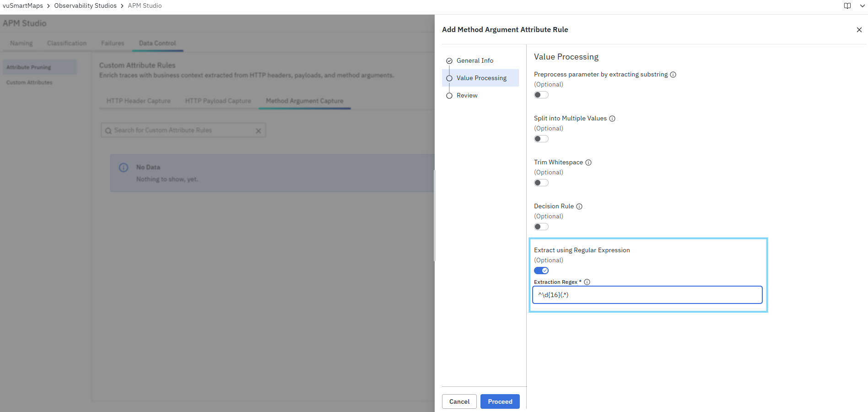Close the Add Method Argument Attribute Rule panel
868x412 pixels.
point(859,30)
